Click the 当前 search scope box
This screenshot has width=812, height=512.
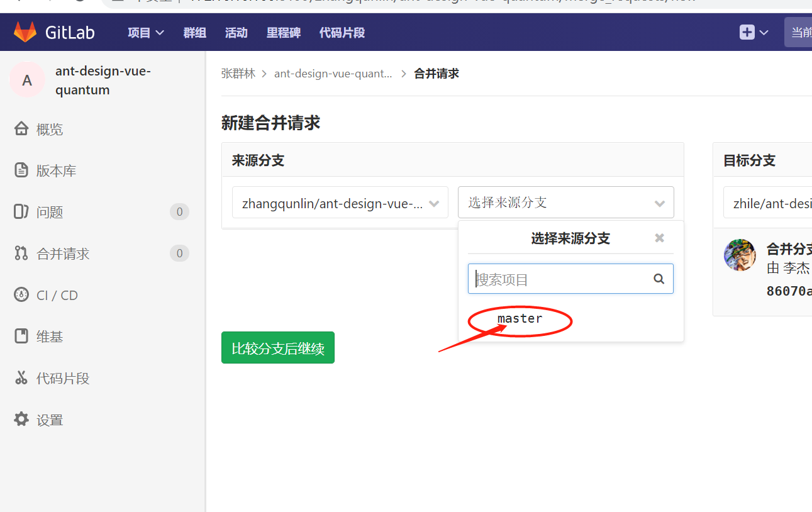(x=798, y=32)
